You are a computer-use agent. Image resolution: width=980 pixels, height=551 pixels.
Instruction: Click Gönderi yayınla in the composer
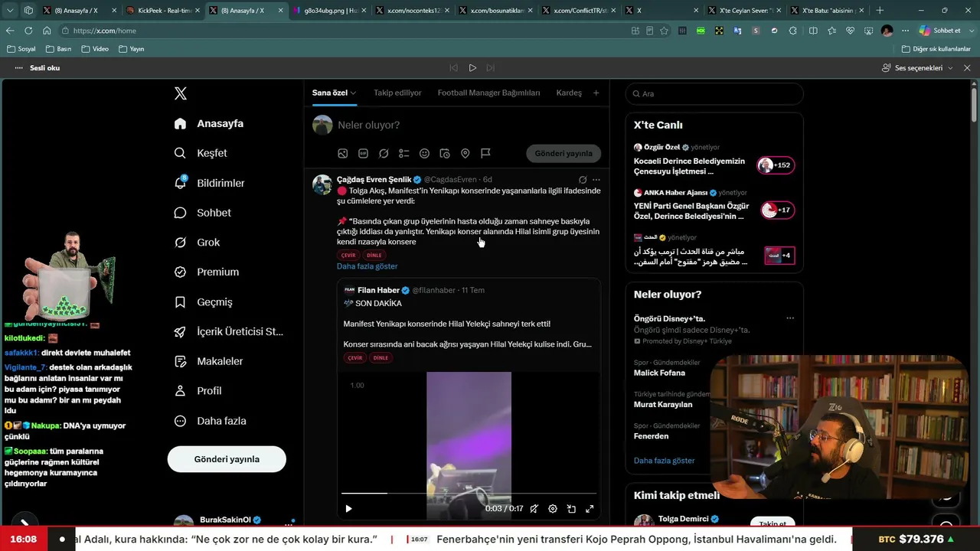pyautogui.click(x=563, y=153)
